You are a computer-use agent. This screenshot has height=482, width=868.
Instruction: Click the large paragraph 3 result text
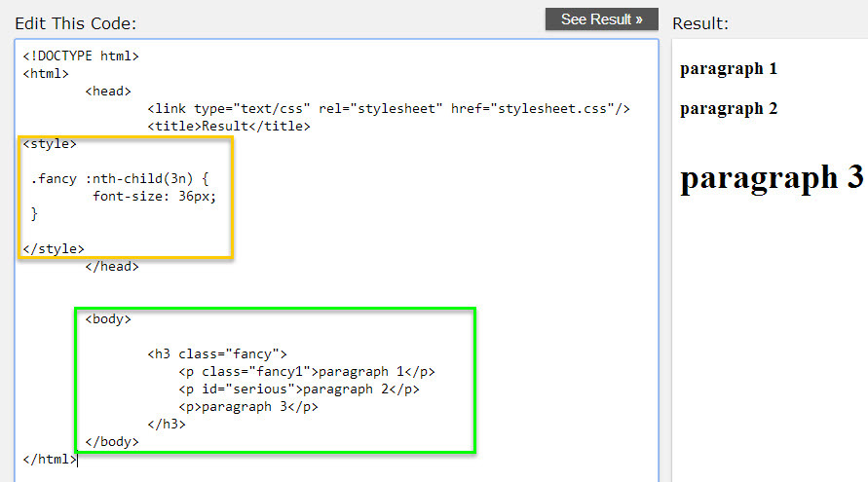point(772,177)
